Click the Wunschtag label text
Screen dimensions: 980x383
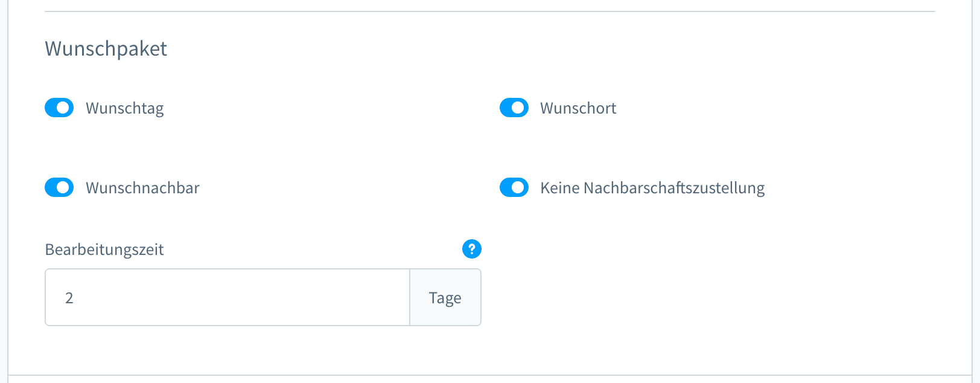point(125,108)
